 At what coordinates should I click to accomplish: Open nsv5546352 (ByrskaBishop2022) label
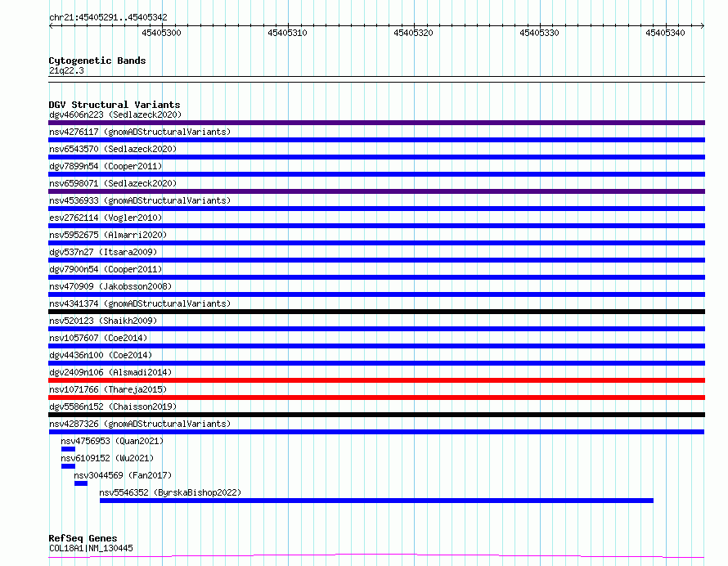pyautogui.click(x=170, y=492)
